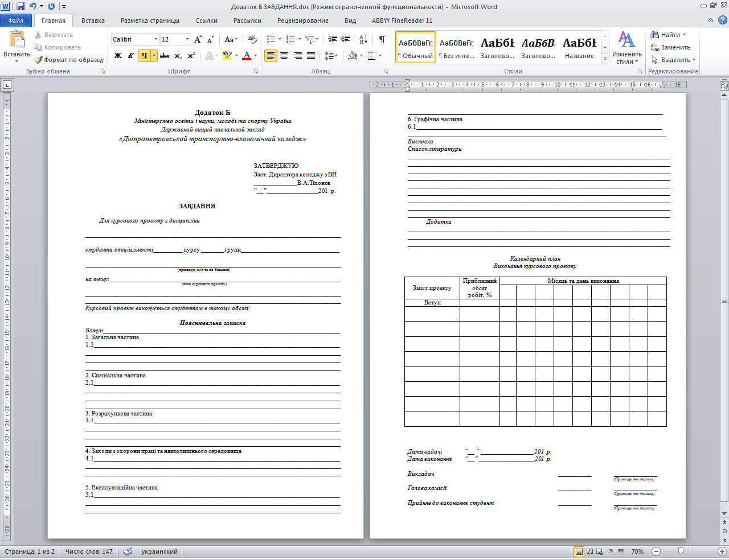Apply bottom border to the paragraph
This screenshot has height=560, width=729.
(x=371, y=56)
